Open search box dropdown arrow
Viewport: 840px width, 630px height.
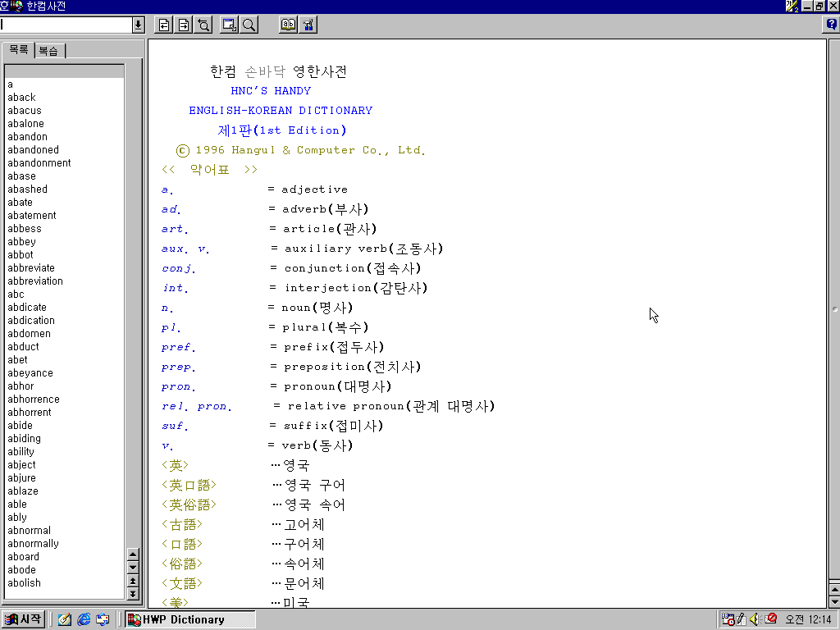138,25
